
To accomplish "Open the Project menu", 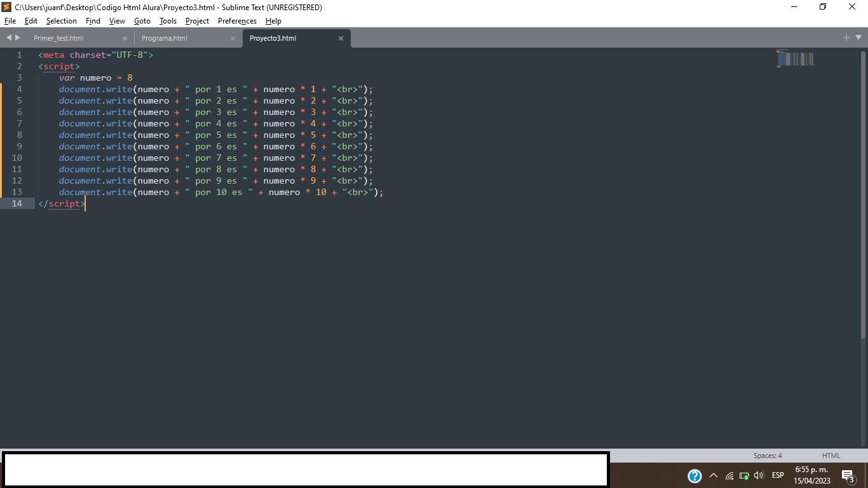I will [197, 21].
